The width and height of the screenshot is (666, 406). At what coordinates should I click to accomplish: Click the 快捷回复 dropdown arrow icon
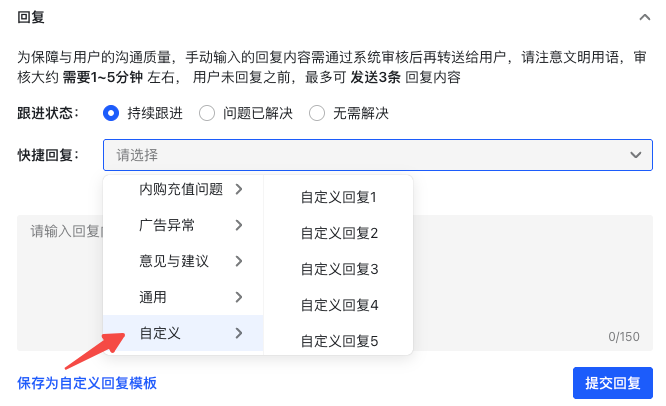[636, 155]
